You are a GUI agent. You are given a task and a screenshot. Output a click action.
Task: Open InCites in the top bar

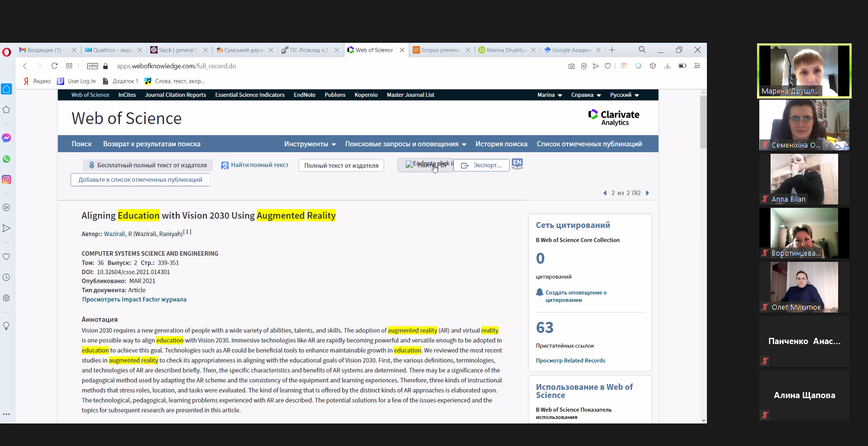tap(127, 95)
